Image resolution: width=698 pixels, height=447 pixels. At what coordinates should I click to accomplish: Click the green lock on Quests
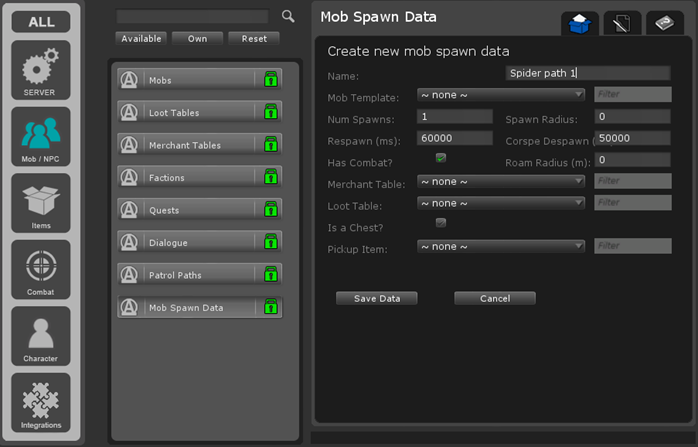coord(270,210)
